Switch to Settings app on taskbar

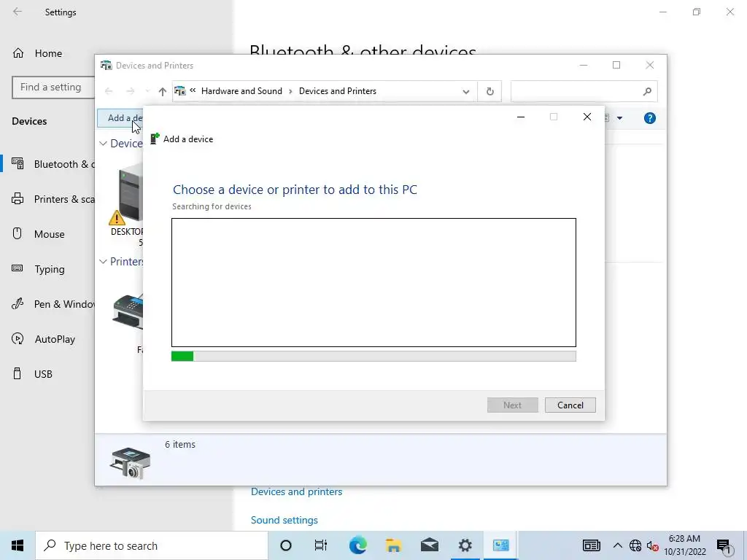[x=465, y=545]
